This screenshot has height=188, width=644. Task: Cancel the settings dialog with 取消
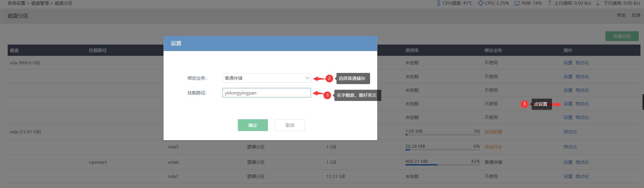[290, 125]
